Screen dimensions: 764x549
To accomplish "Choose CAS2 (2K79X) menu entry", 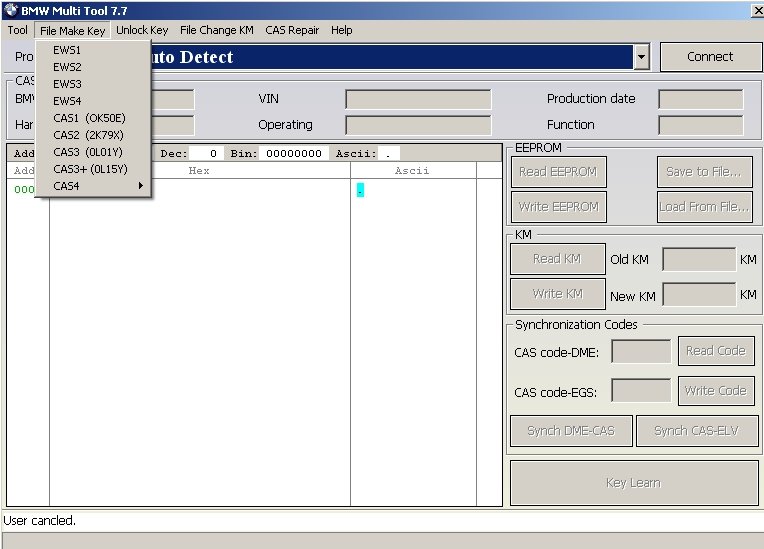I will point(88,135).
